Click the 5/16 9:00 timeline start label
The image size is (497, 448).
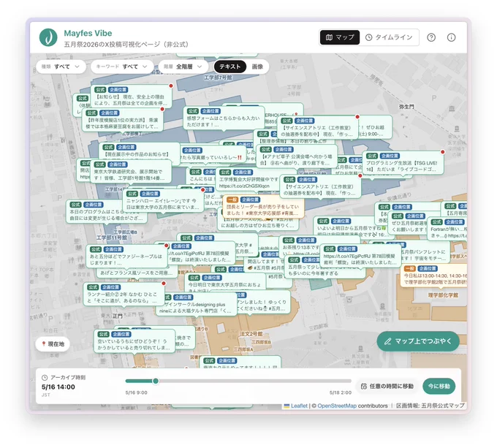136,392
